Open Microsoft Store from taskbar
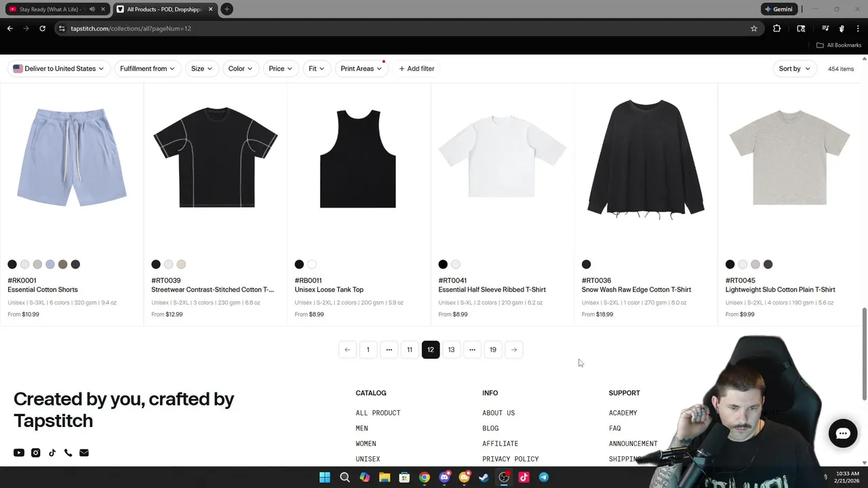The image size is (868, 488). click(404, 477)
